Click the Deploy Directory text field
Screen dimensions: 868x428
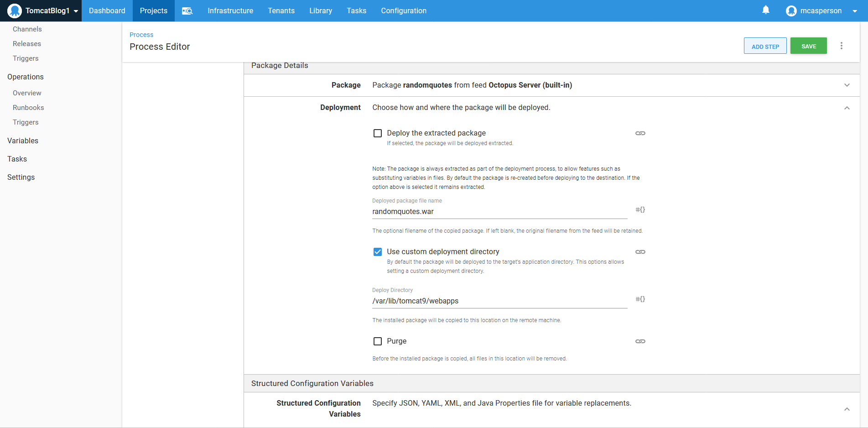point(499,301)
